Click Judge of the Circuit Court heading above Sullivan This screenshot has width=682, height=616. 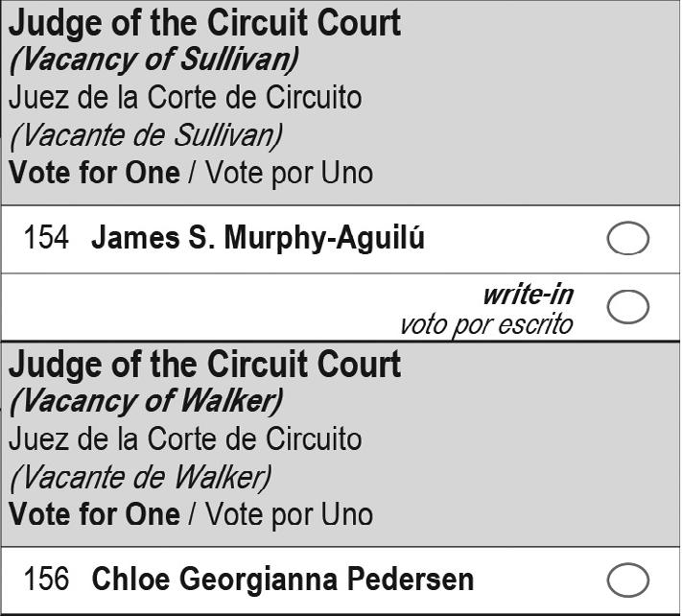click(x=204, y=23)
